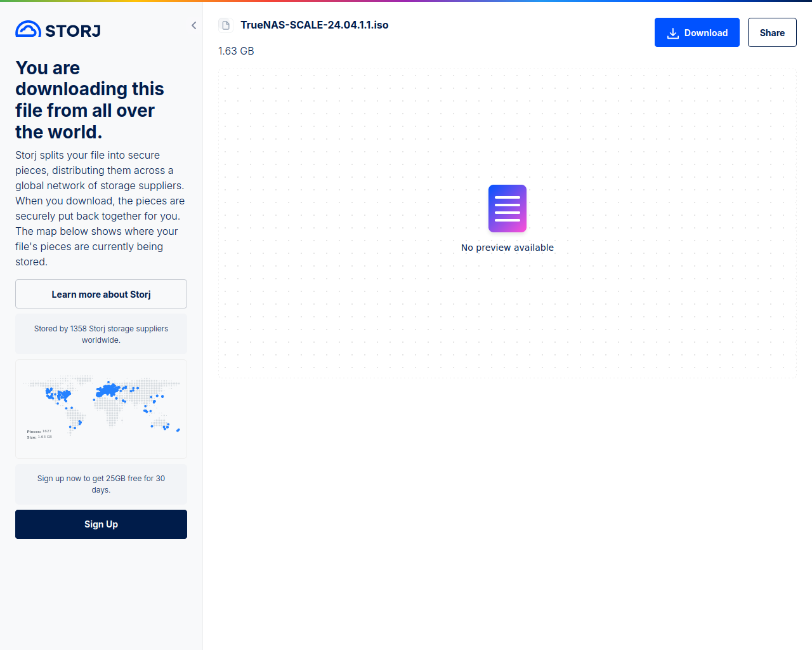Click 'Stored by 1358 Storj storage suppliers' notice
The height and width of the screenshot is (650, 812).
pyautogui.click(x=101, y=334)
